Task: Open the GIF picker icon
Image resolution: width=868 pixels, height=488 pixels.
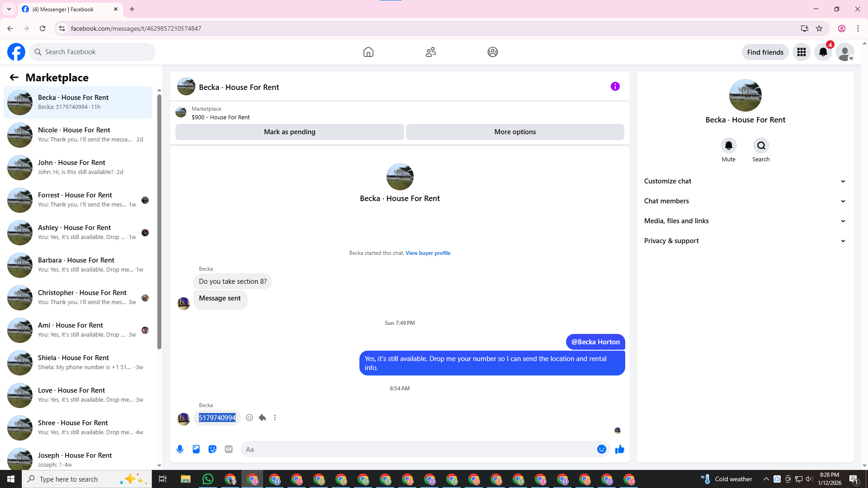Action: [229, 449]
